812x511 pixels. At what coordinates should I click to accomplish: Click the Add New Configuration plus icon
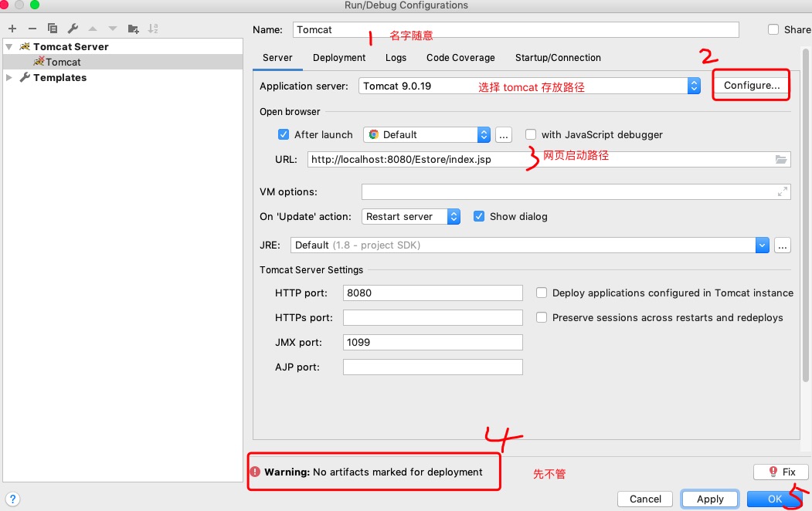(12, 29)
